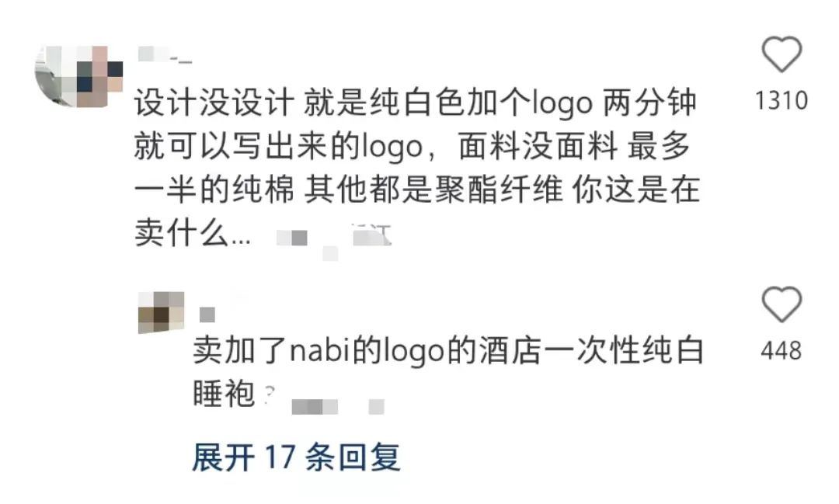Open the top commenter's pixelated avatar

(x=79, y=76)
